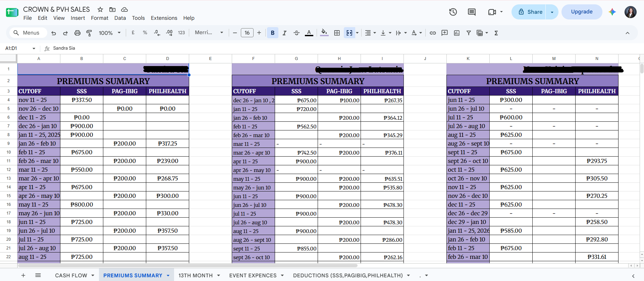644x281 pixels.
Task: Open PREMIUMS SUMMARY tab options arrow
Action: coord(168,276)
